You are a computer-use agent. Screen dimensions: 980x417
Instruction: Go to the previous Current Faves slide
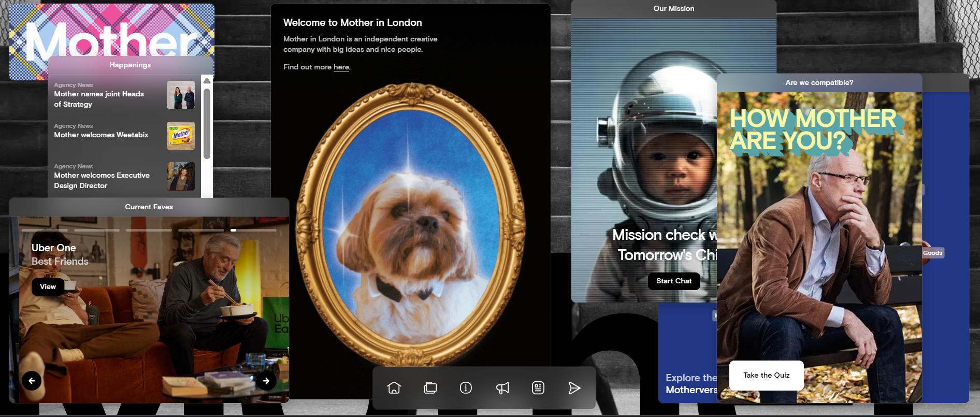point(32,381)
